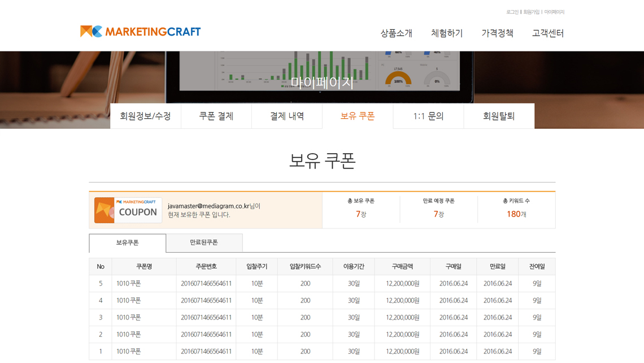Click the MarketingCraft logo

(140, 32)
